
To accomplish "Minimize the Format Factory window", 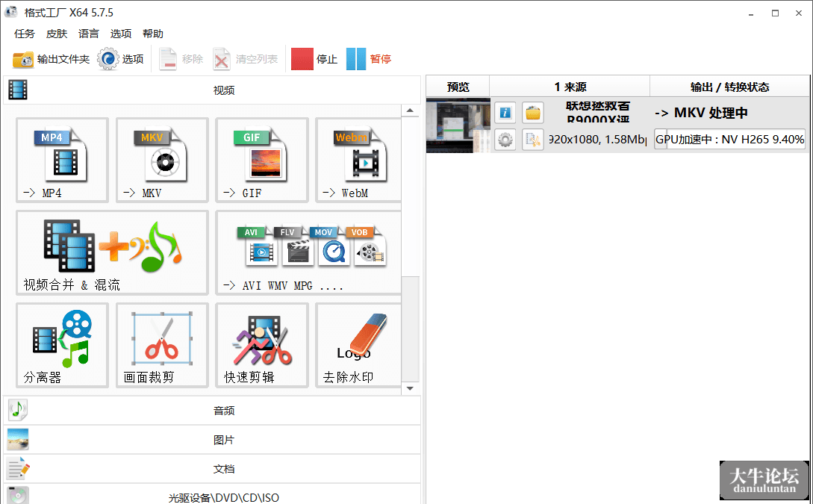I will tap(751, 13).
